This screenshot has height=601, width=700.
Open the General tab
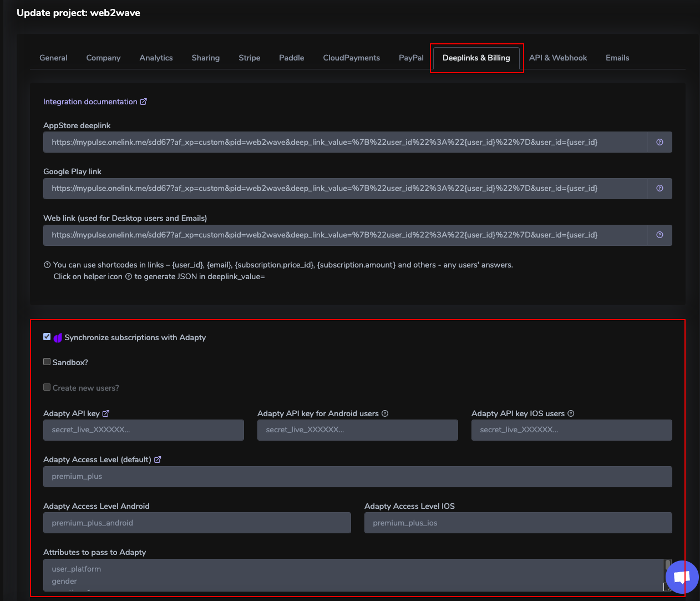(53, 58)
